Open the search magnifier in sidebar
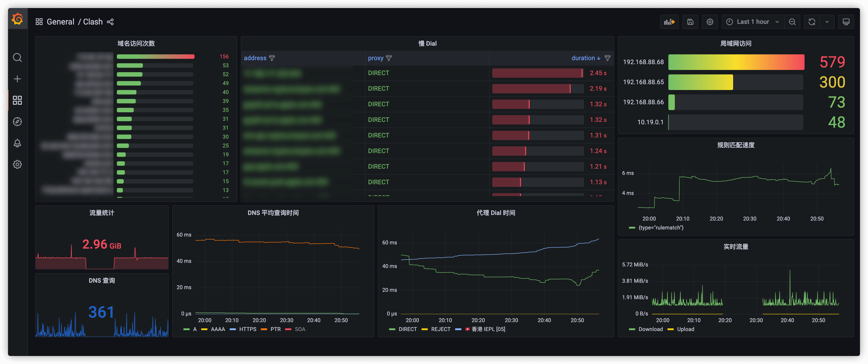 [18, 58]
